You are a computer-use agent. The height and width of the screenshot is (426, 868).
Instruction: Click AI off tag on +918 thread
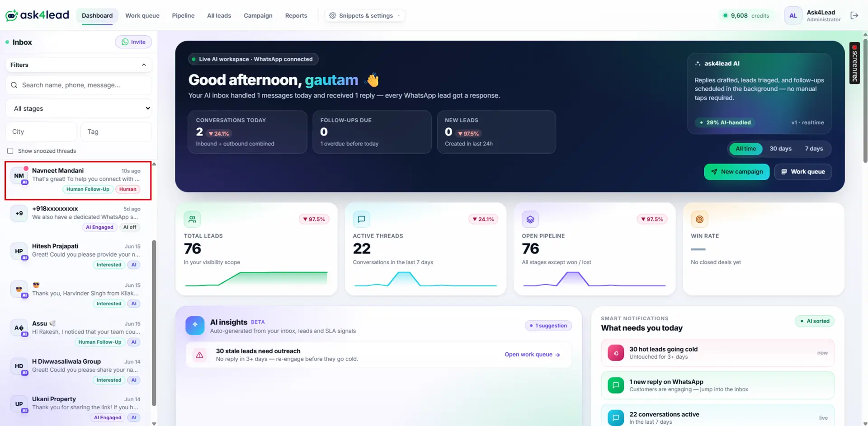coord(130,227)
